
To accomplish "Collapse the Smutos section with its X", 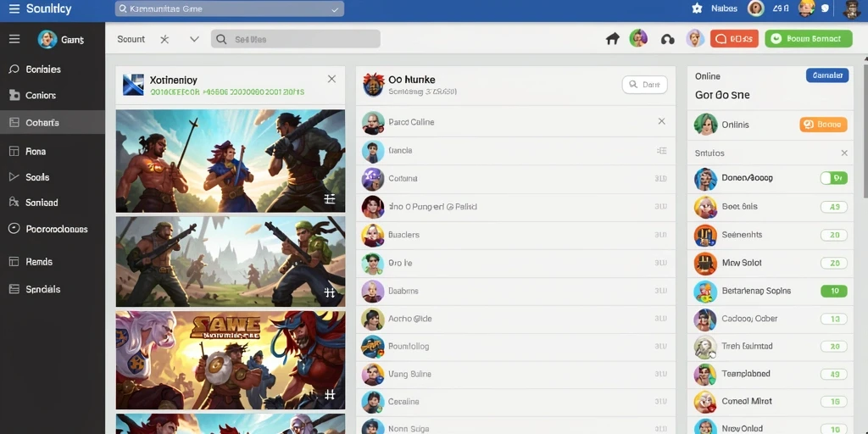I will click(x=844, y=153).
